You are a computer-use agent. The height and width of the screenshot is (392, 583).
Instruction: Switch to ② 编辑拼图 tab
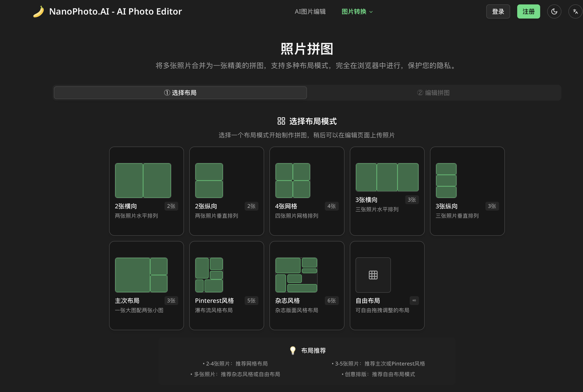pyautogui.click(x=433, y=93)
